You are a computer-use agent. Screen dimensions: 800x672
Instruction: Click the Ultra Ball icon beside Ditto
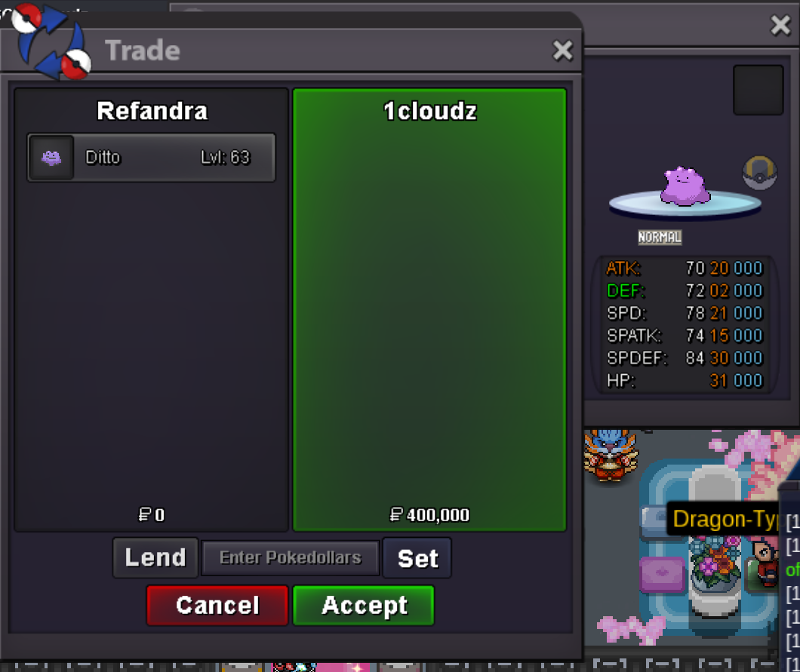click(759, 173)
